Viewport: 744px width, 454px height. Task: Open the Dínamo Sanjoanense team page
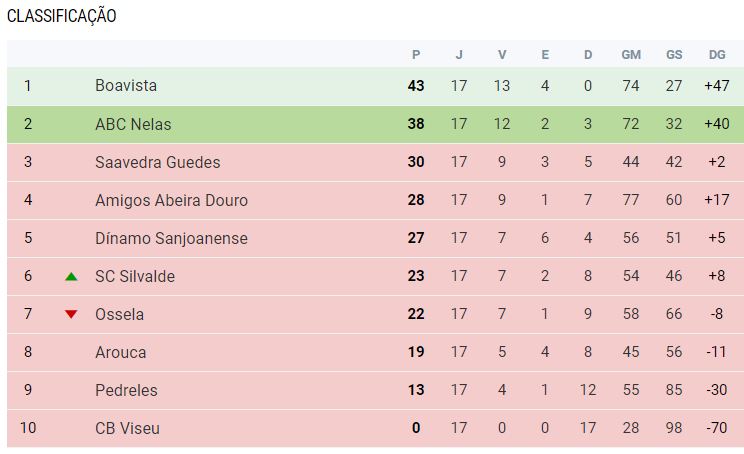coord(171,238)
